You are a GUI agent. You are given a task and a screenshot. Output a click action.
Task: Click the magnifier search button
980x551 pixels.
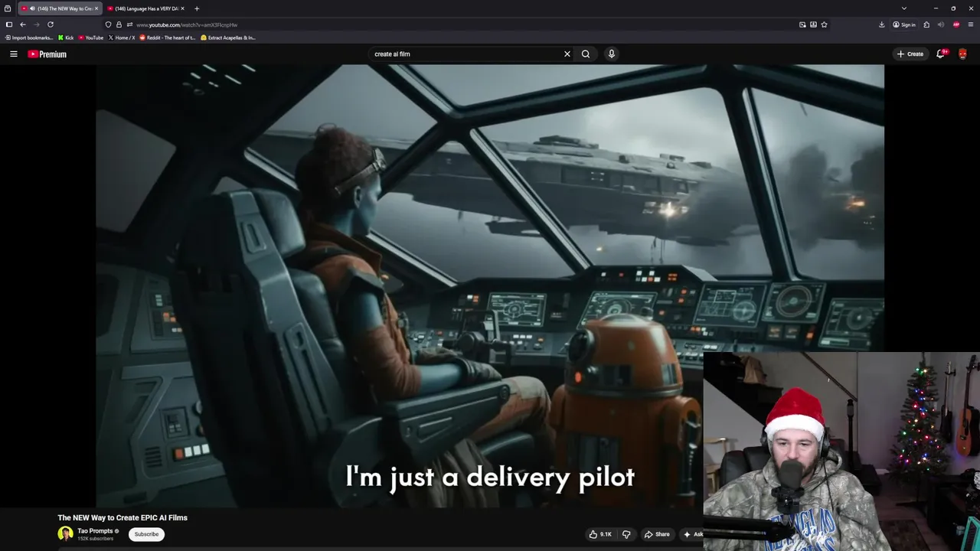(x=586, y=54)
